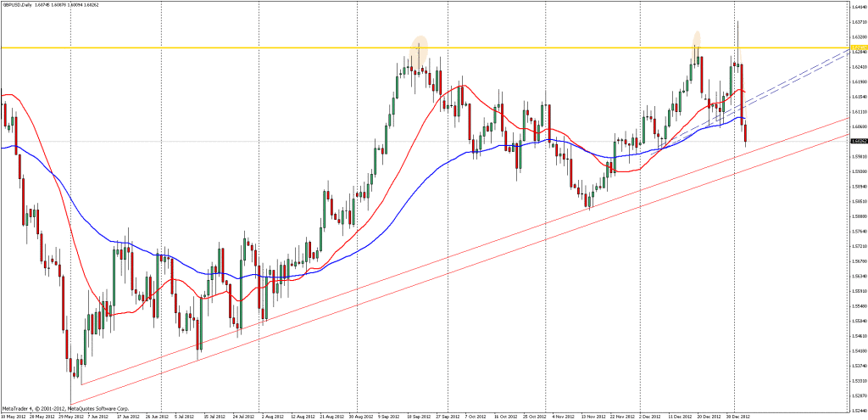Select the first highlighted ellipse near September peak

click(418, 51)
